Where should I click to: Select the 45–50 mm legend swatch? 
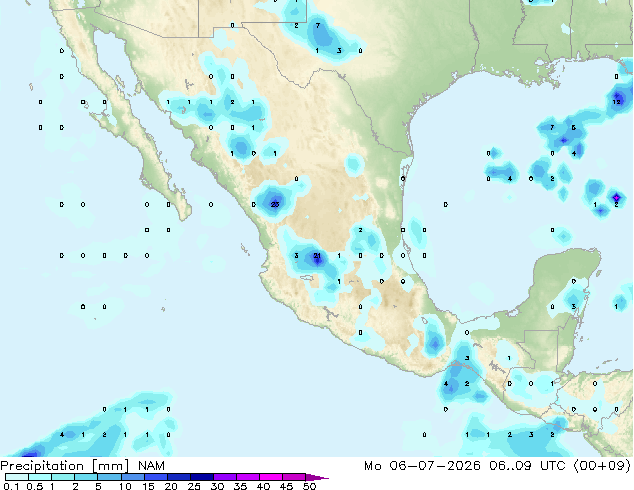294,477
